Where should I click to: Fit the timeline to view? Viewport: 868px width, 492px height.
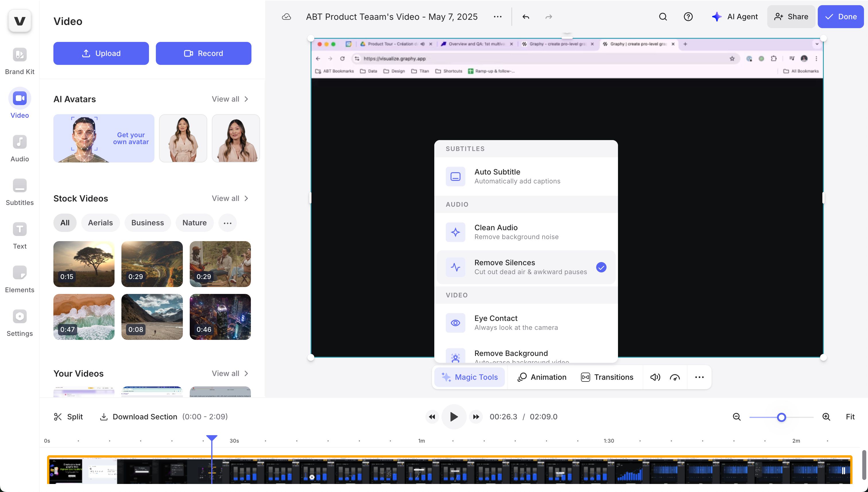(x=850, y=417)
